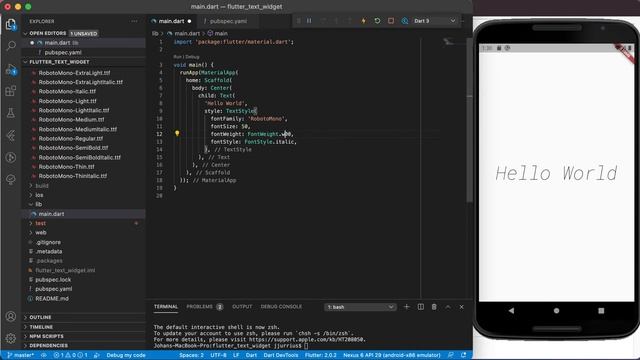Open .gitignore in file tree
Image resolution: width=640 pixels, height=360 pixels.
(48, 242)
